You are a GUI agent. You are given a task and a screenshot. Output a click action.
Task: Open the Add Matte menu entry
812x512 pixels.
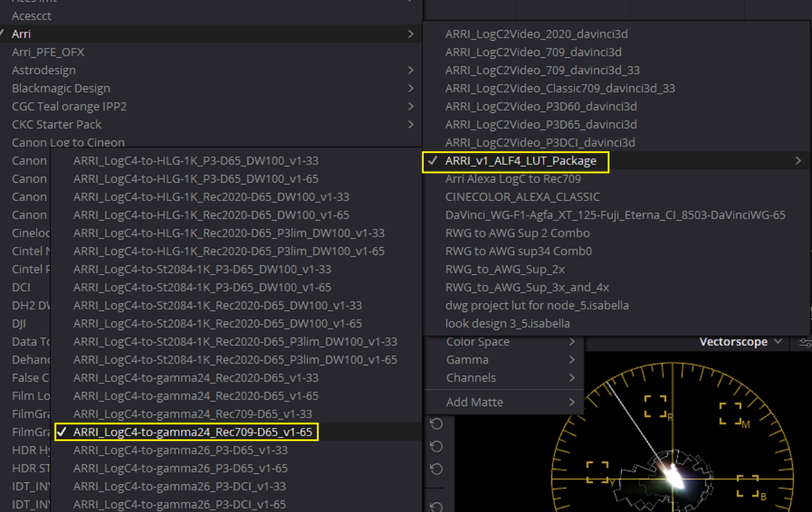pos(503,402)
